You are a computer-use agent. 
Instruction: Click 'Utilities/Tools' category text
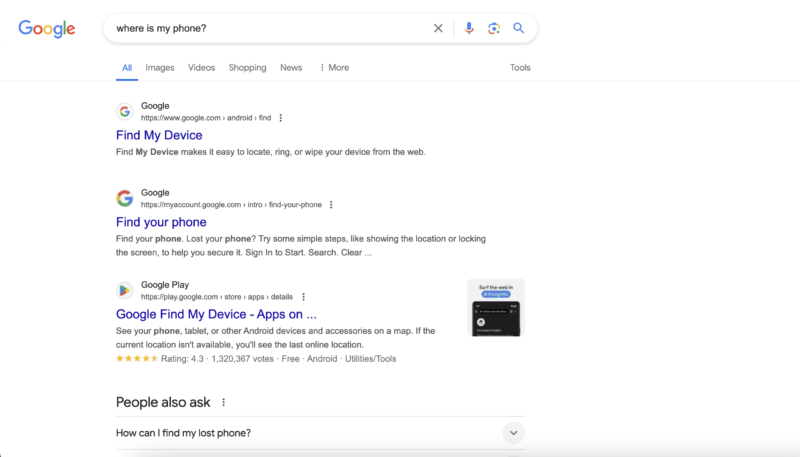370,359
